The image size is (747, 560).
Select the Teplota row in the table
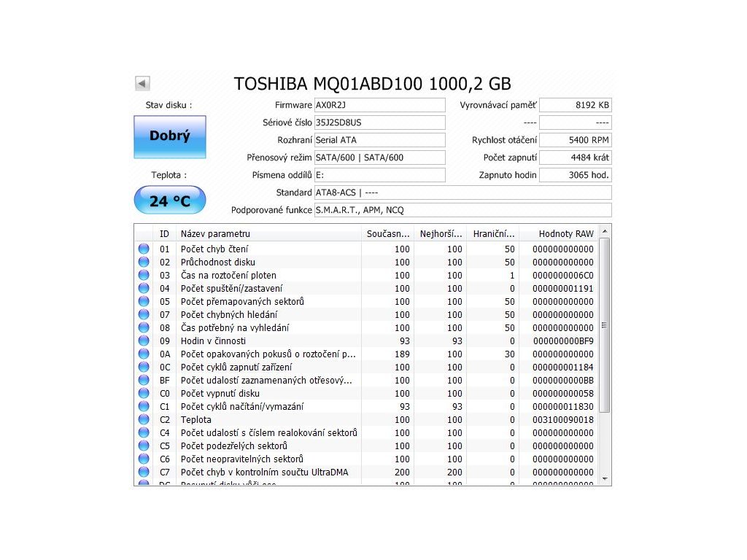(x=366, y=419)
